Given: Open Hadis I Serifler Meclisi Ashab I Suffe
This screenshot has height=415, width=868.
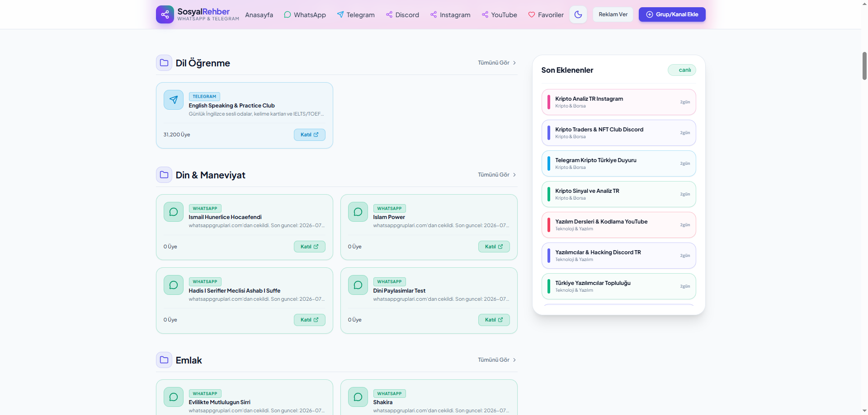Looking at the screenshot, I should pyautogui.click(x=235, y=291).
